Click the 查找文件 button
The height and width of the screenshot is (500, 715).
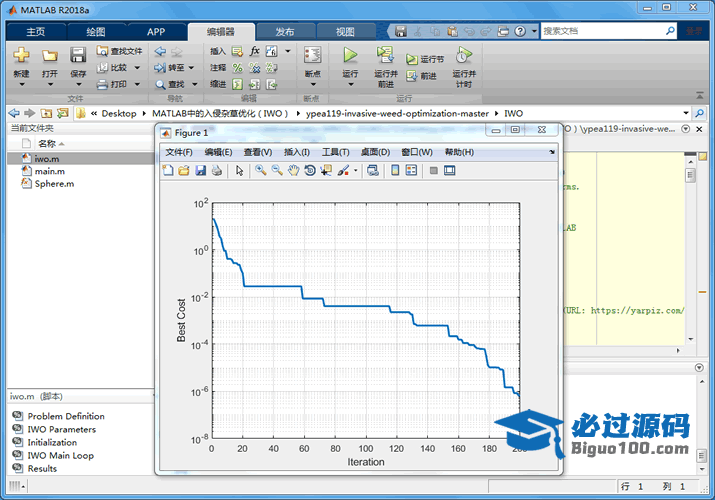coord(120,51)
